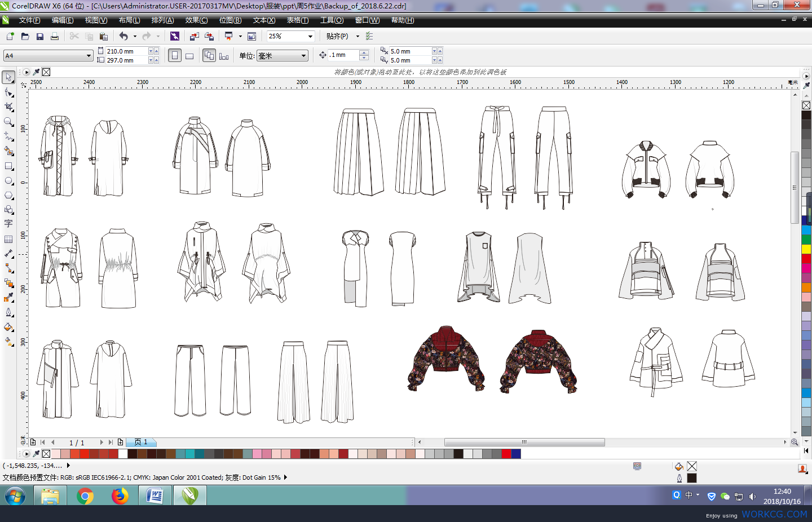Select the Rectangle tool
This screenshot has height=522, width=812.
(x=9, y=166)
